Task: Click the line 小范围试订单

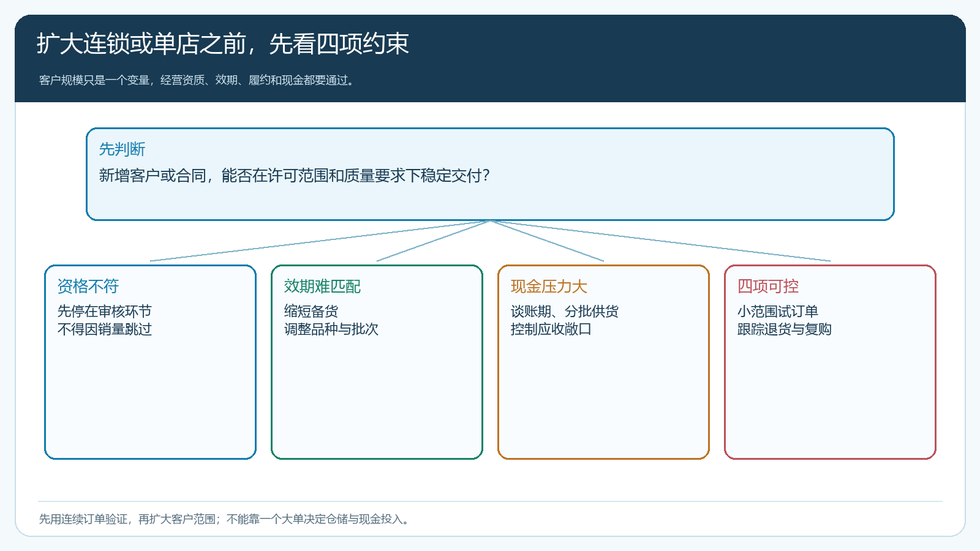Action: (777, 311)
